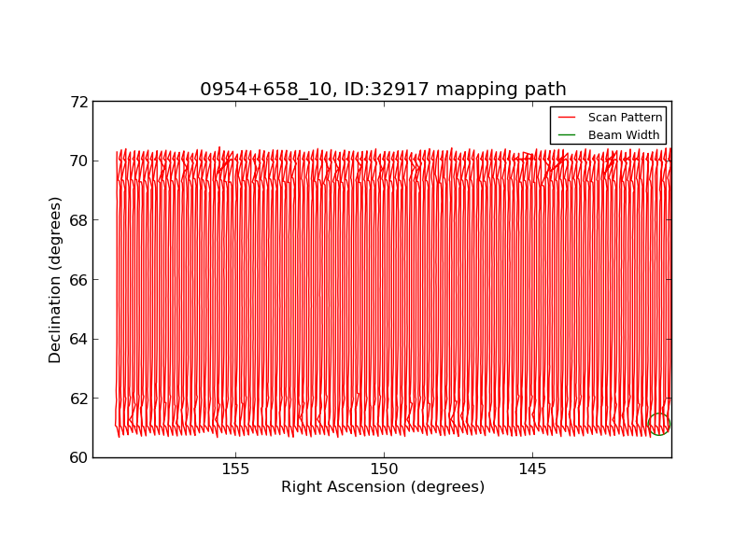
Task: Click the green Beam Width legend line
Action: point(566,135)
